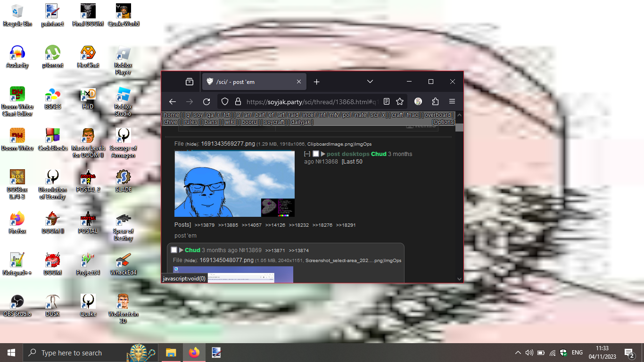Image resolution: width=644 pixels, height=362 pixels.
Task: Open the 1691345048077.png file link
Action: 227,260
